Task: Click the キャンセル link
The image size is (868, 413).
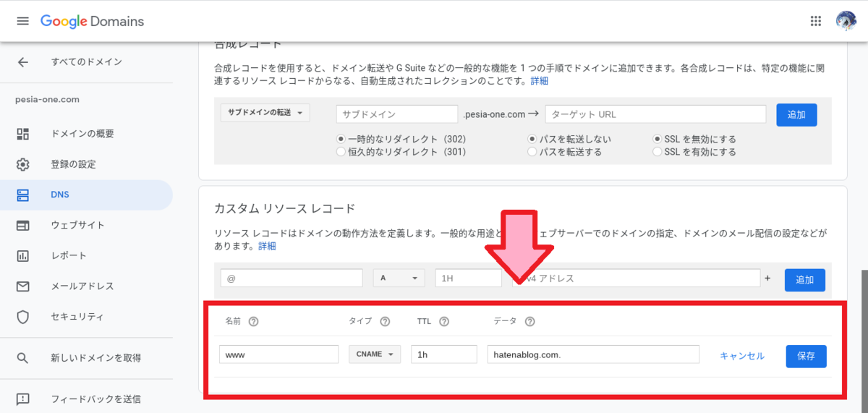Action: coord(742,356)
